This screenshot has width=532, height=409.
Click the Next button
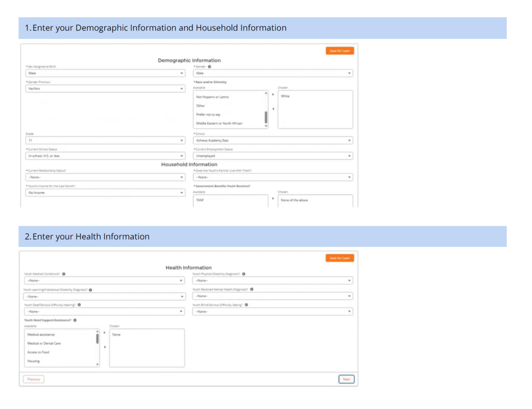point(346,379)
